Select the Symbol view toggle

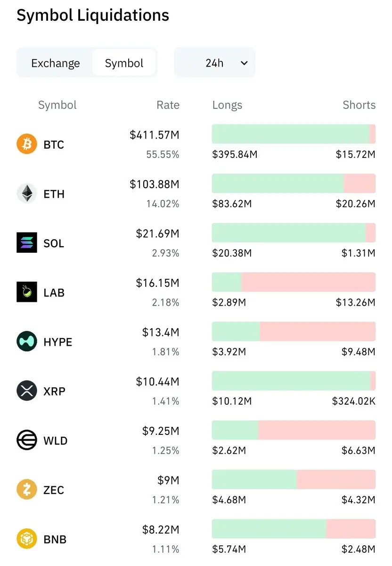point(124,63)
